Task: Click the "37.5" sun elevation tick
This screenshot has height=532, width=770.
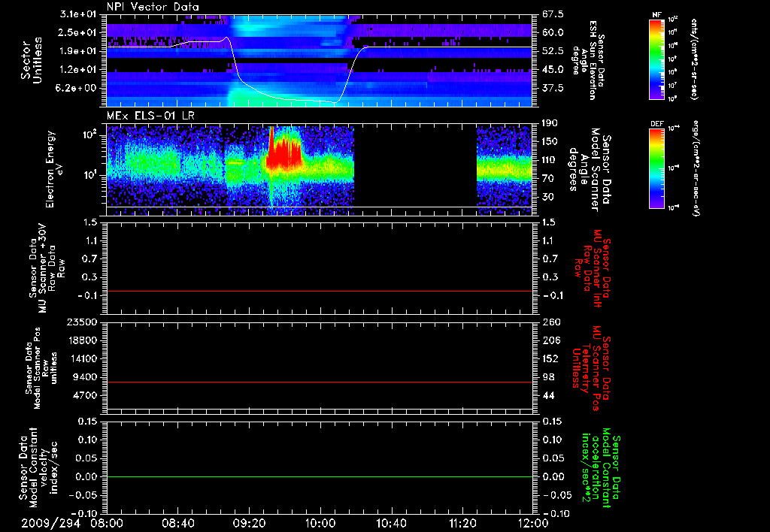Action: click(553, 88)
